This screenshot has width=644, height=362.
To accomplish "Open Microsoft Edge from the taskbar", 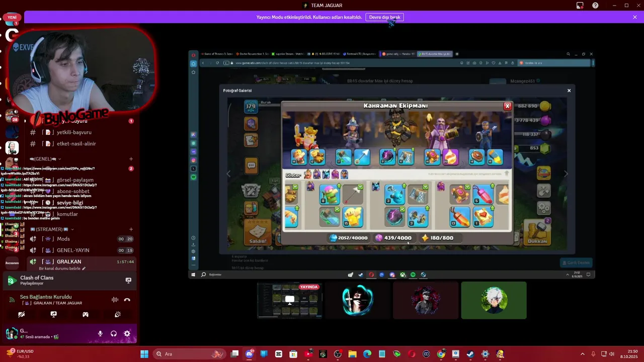I will (x=367, y=354).
